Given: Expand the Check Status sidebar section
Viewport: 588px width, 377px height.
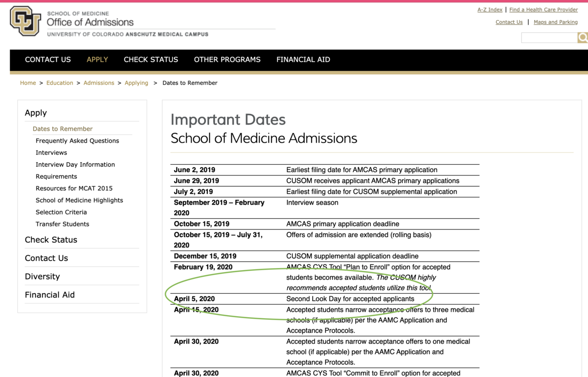Looking at the screenshot, I should click(51, 240).
